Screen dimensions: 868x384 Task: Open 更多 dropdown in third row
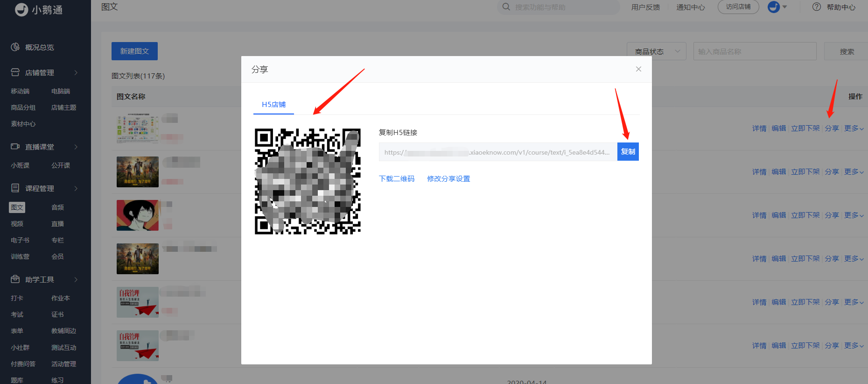(x=854, y=215)
